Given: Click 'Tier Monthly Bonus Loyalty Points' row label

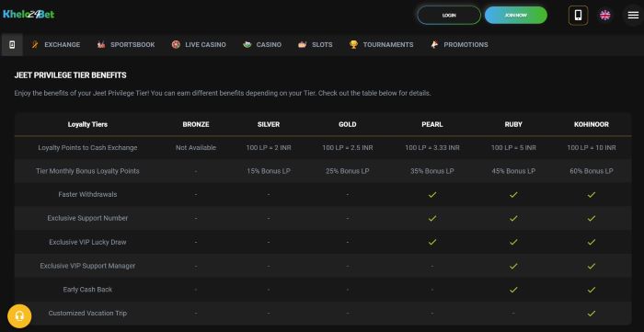Looking at the screenshot, I should pos(87,171).
